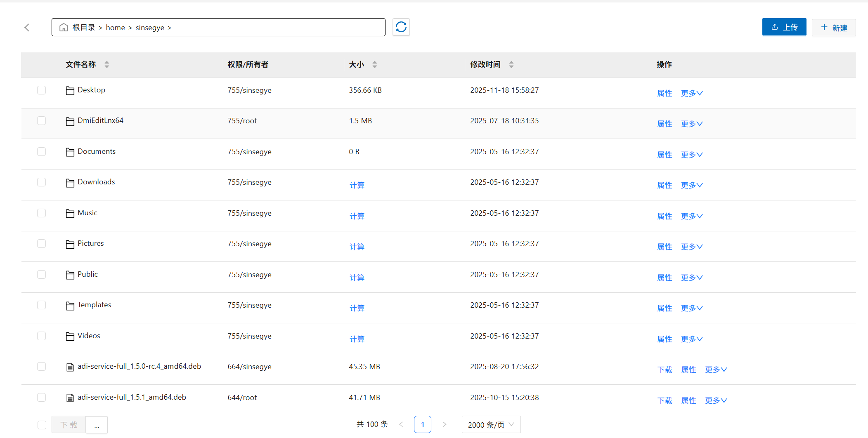
Task: Check the DmiEditLnx64 folder checkbox
Action: [41, 121]
